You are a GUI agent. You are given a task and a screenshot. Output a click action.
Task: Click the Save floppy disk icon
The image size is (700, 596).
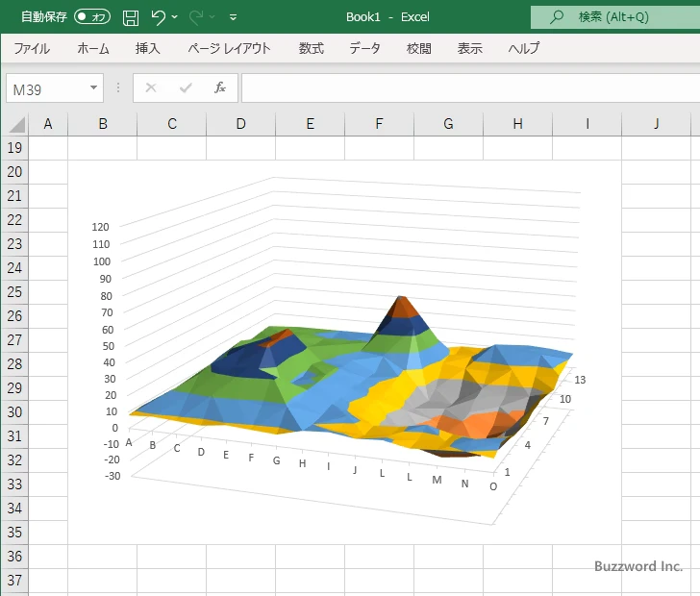tap(131, 17)
